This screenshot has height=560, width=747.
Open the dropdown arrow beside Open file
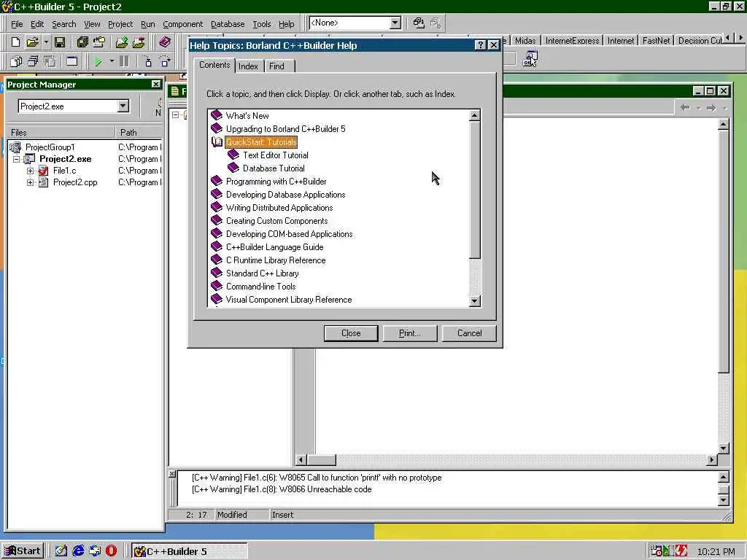click(46, 42)
